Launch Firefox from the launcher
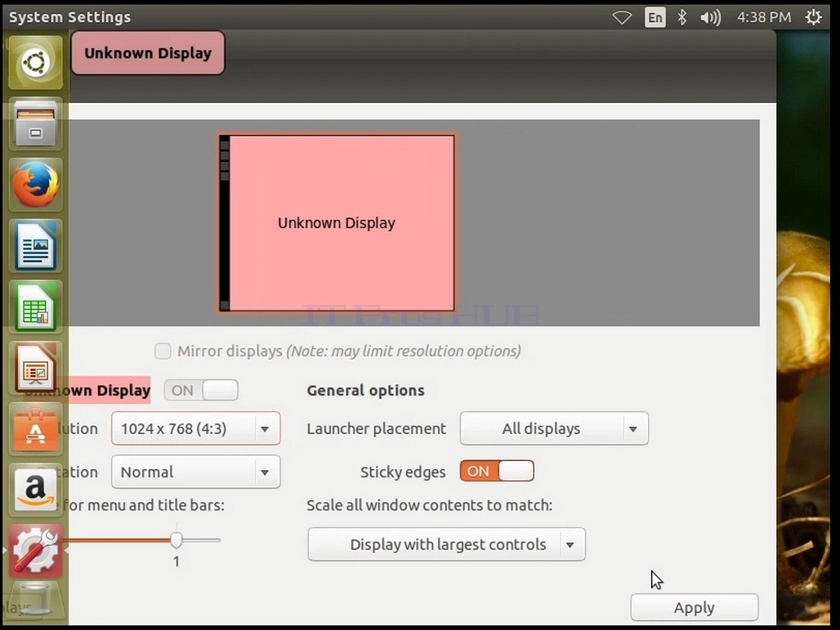Screen dimensions: 840x630 coord(35,185)
